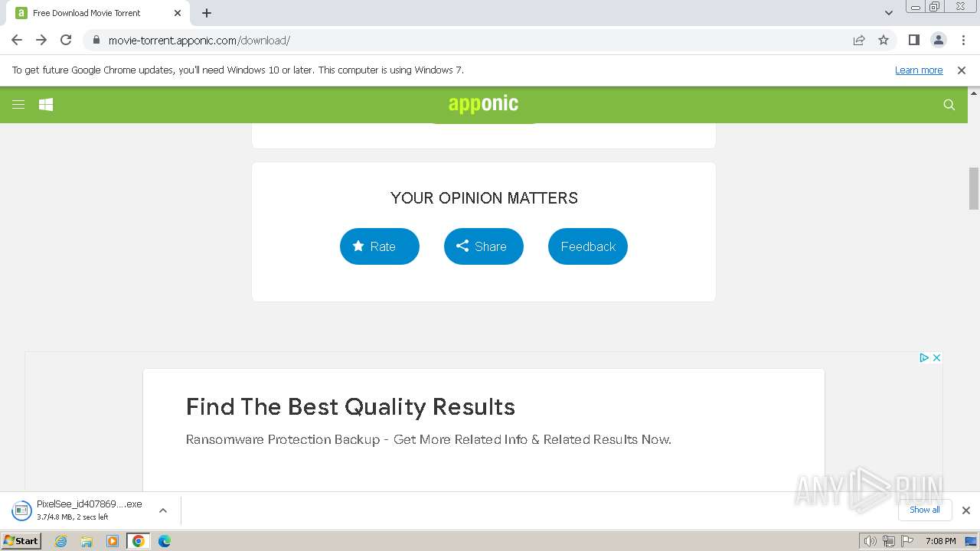980x551 pixels.
Task: Click the YOUR OPINION MATTERS heading
Action: click(x=484, y=198)
